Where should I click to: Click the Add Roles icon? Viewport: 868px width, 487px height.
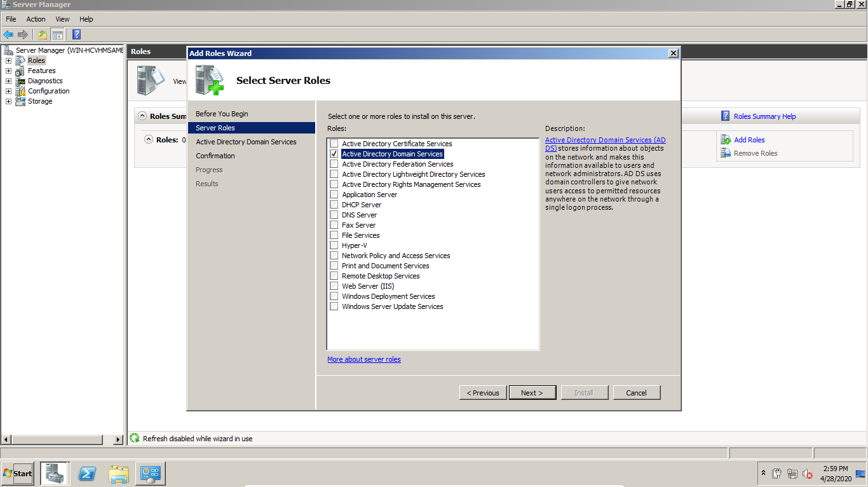point(726,140)
